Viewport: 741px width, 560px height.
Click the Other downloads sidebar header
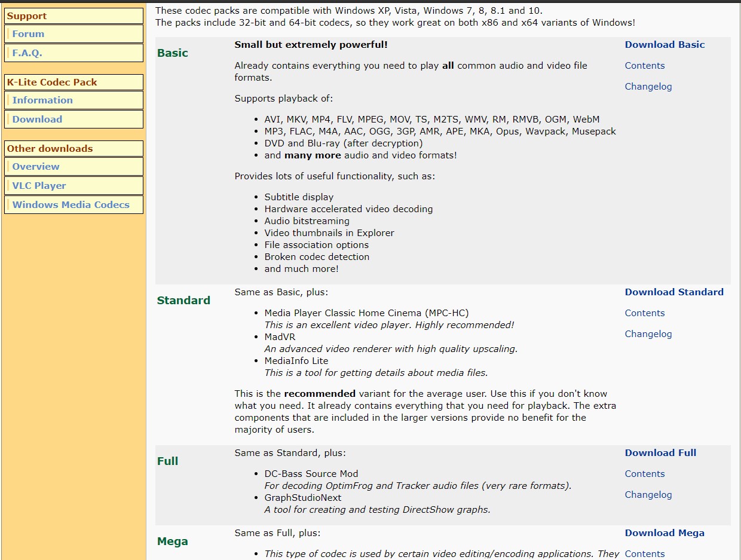coord(74,149)
